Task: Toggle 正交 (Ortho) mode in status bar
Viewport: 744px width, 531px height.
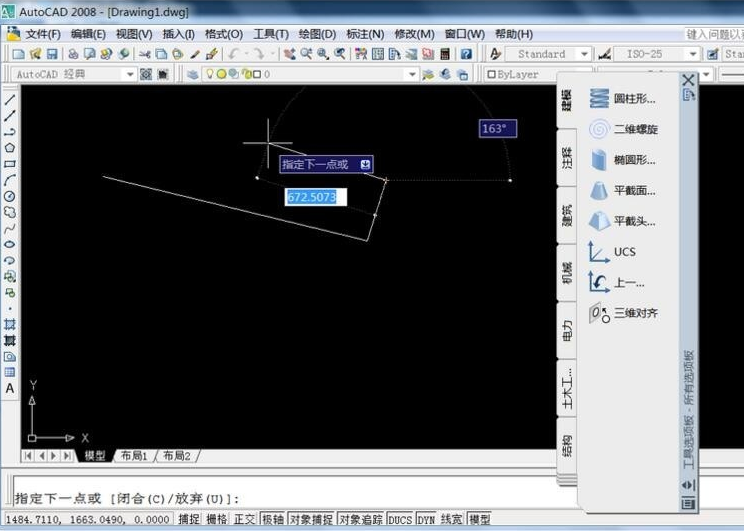Action: tap(245, 520)
